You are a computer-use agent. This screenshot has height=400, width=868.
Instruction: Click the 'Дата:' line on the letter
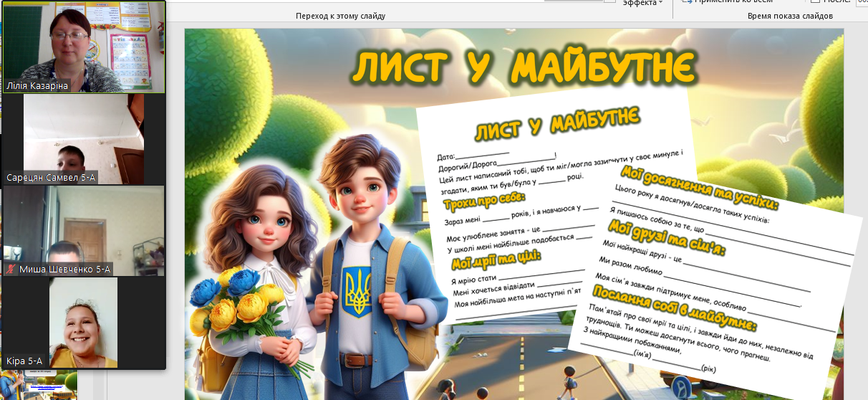point(473,154)
